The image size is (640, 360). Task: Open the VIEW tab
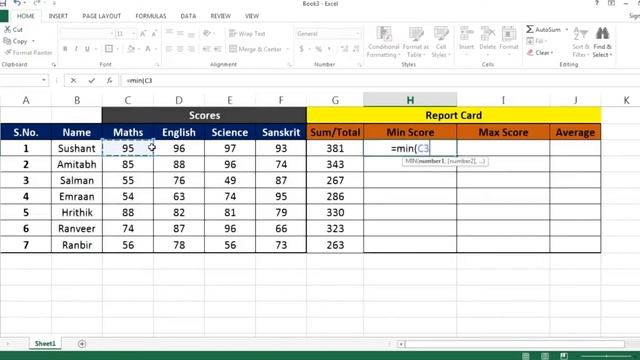(252, 16)
